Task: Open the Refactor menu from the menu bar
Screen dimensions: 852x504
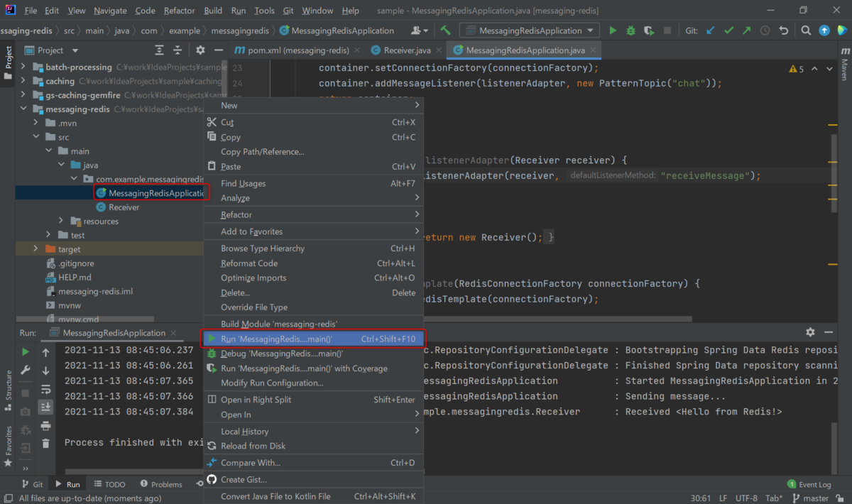Action: tap(179, 10)
